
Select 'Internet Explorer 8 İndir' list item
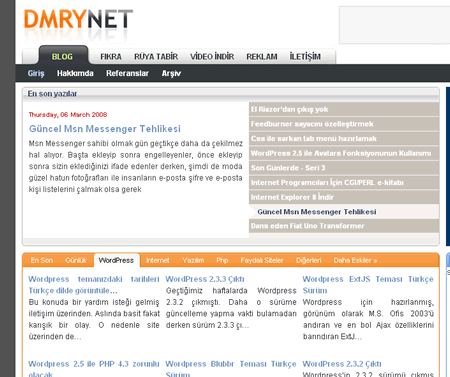click(344, 197)
